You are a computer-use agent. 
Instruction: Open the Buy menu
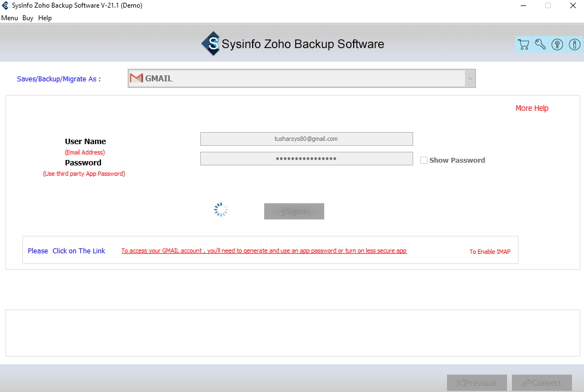tap(27, 18)
